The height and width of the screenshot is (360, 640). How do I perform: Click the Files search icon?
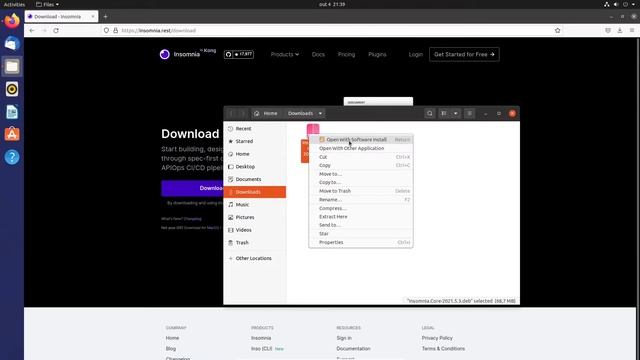tap(429, 113)
